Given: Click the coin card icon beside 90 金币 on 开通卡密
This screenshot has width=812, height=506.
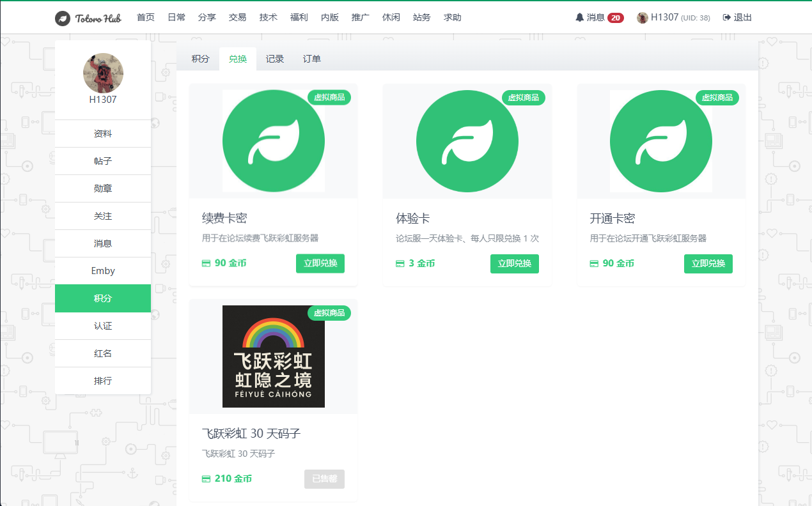Looking at the screenshot, I should pyautogui.click(x=594, y=263).
